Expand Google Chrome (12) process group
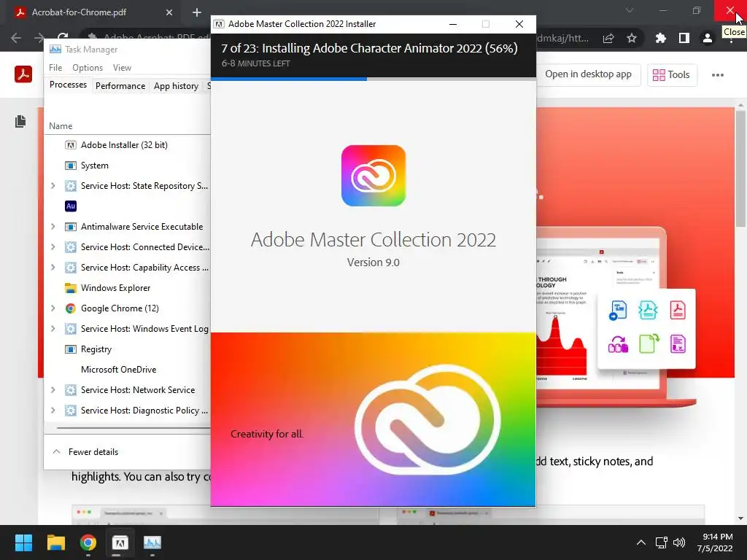The image size is (747, 560). pyautogui.click(x=53, y=308)
